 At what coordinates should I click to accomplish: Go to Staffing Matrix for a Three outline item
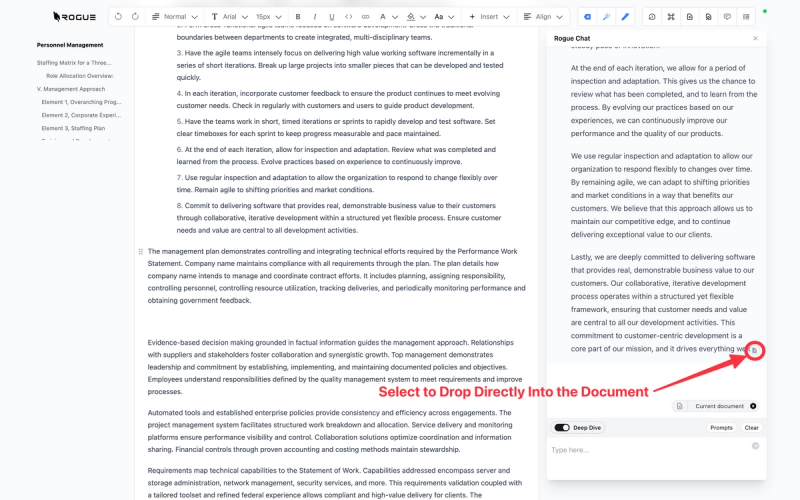74,63
